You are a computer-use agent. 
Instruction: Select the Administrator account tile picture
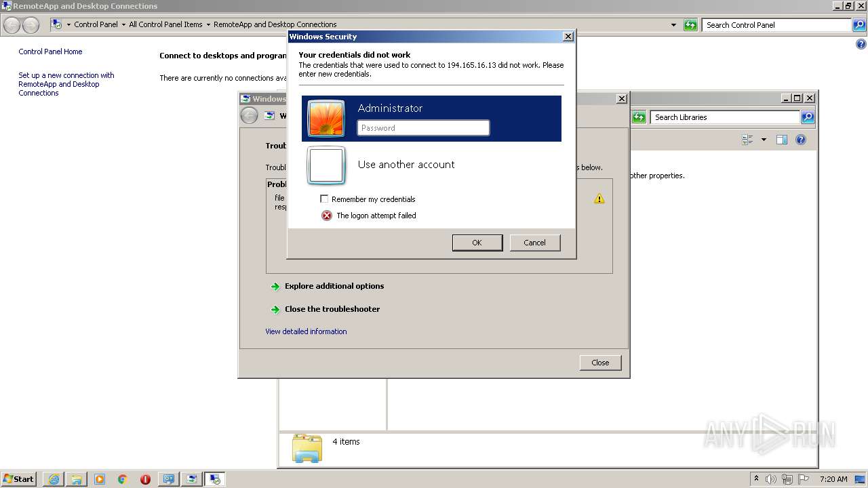(x=326, y=119)
